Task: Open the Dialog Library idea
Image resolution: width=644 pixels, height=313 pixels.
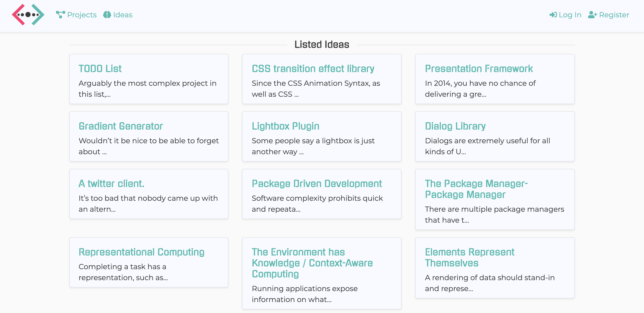Action: [x=455, y=126]
